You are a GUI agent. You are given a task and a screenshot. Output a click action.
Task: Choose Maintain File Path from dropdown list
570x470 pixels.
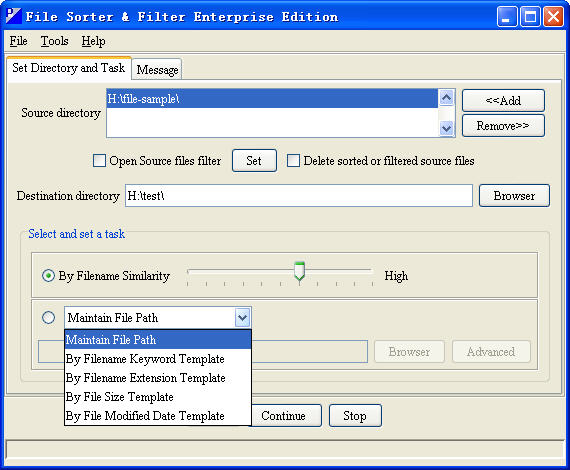[x=158, y=340]
